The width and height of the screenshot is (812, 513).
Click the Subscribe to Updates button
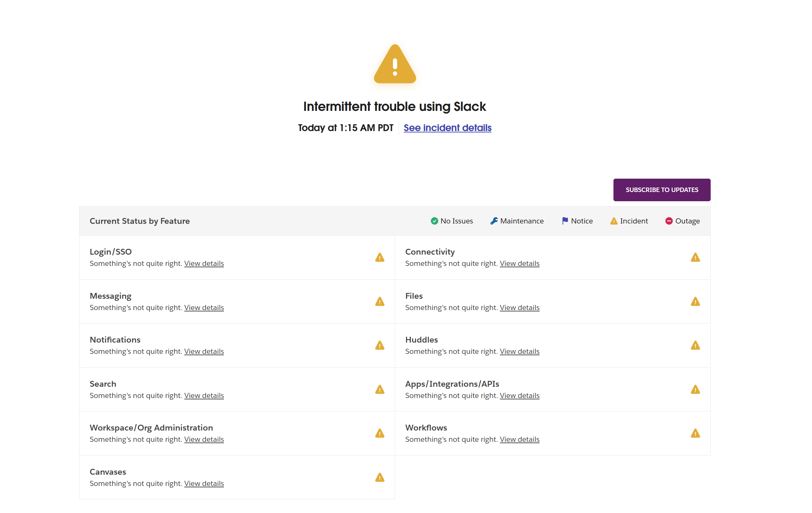[662, 190]
